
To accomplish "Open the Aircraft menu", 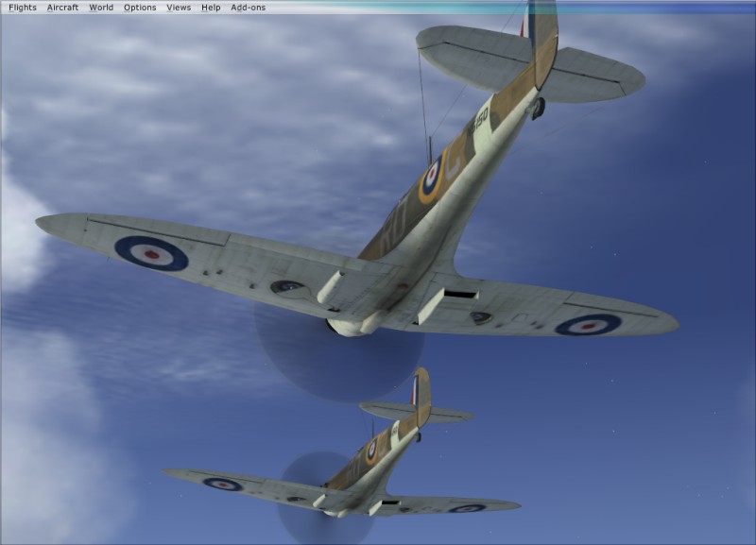I will coord(63,8).
